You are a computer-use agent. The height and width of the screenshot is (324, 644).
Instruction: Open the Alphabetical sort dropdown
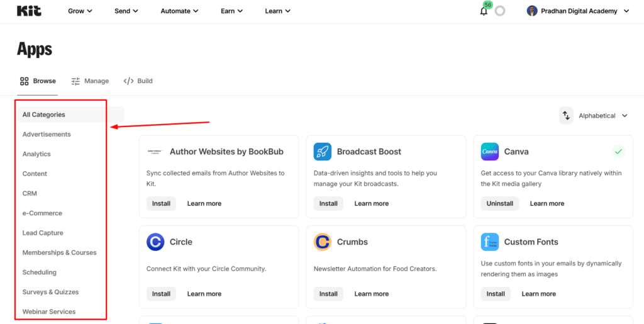(603, 116)
